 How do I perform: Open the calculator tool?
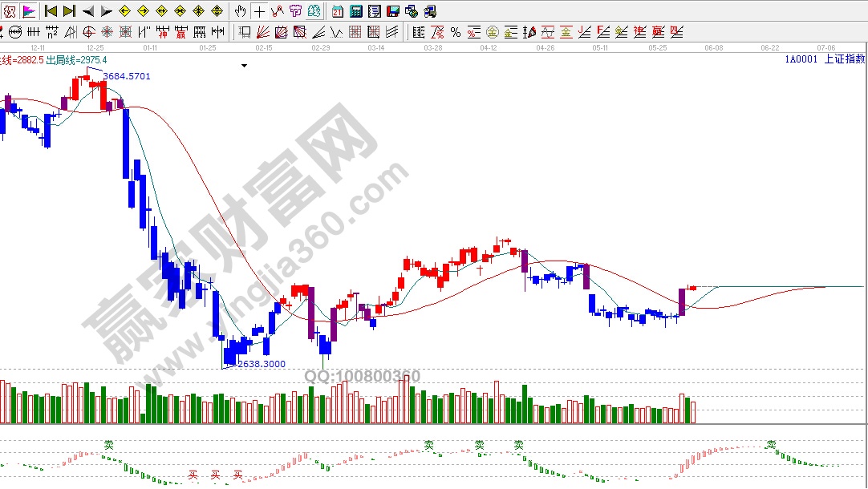click(355, 11)
